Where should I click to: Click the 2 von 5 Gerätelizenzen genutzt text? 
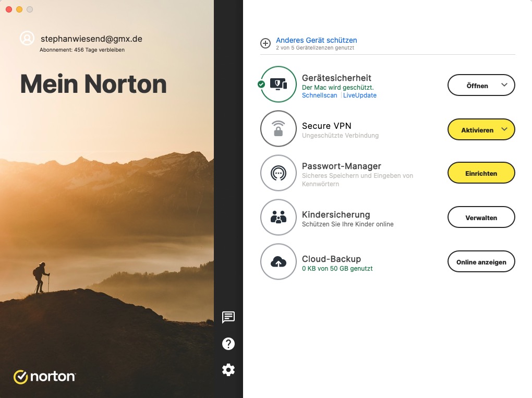[315, 48]
